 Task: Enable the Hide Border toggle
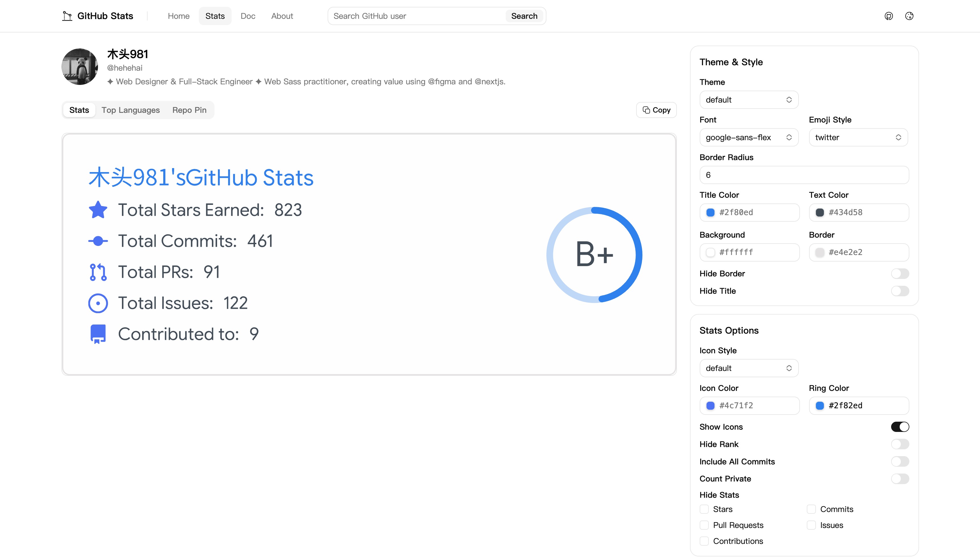tap(900, 273)
